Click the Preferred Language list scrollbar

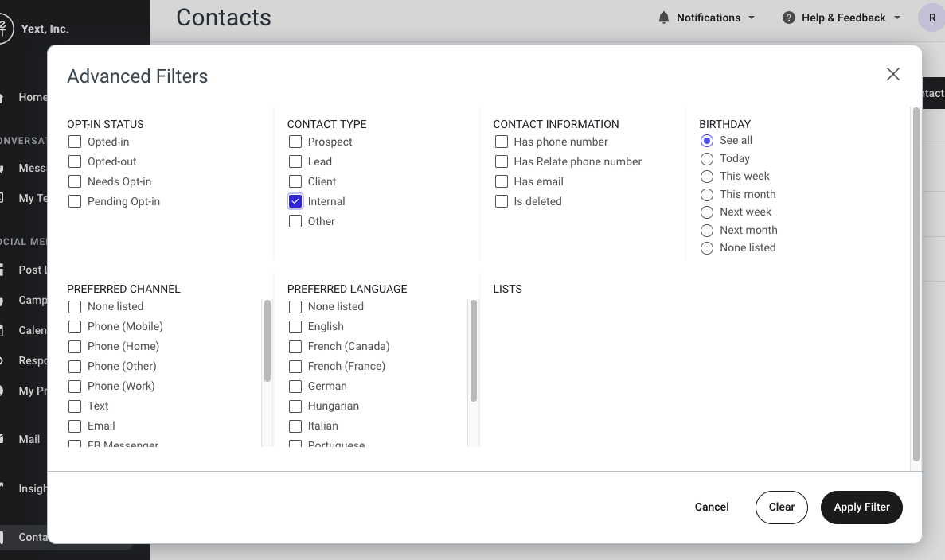click(474, 351)
